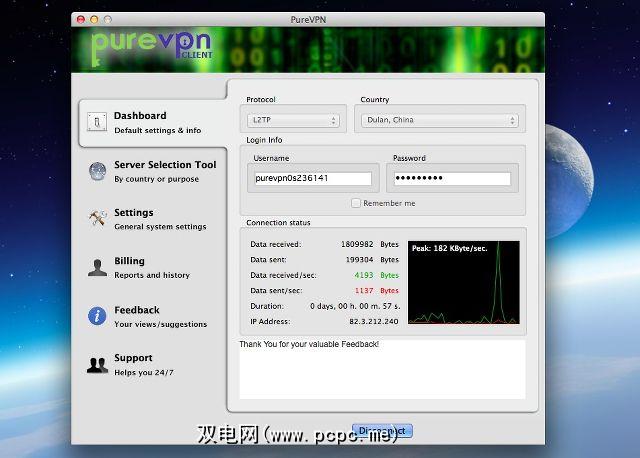Open the Protocol L2TP dropdown
The width and height of the screenshot is (640, 458).
tap(293, 120)
